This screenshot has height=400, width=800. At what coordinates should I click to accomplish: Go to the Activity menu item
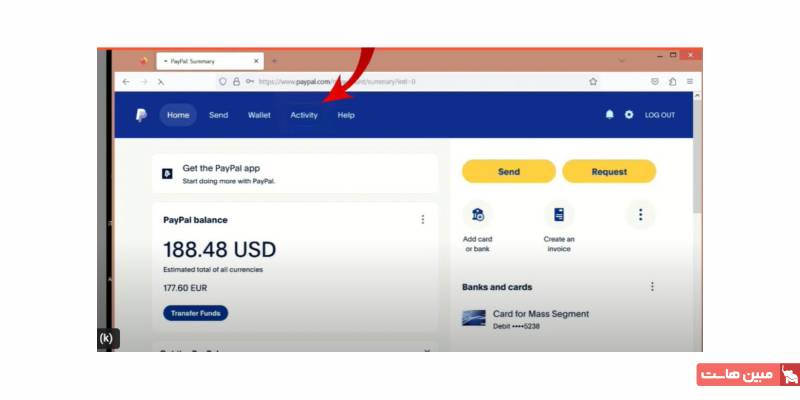(x=304, y=115)
